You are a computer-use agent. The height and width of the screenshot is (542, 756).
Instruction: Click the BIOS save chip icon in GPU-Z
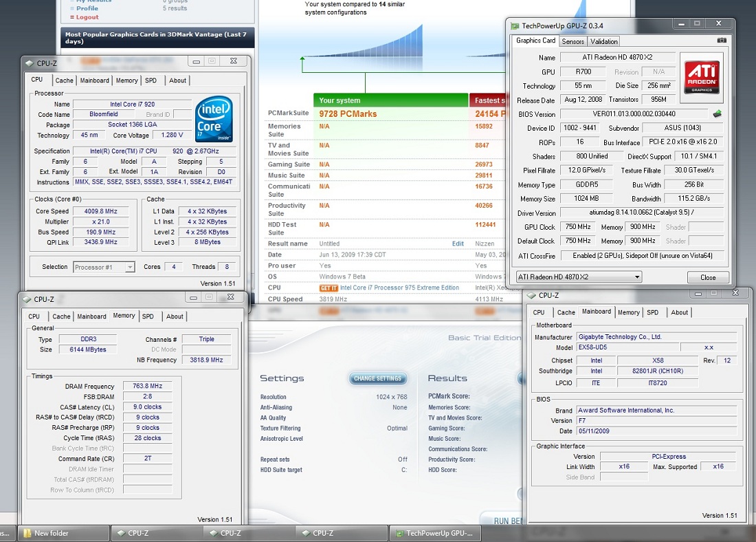(718, 114)
